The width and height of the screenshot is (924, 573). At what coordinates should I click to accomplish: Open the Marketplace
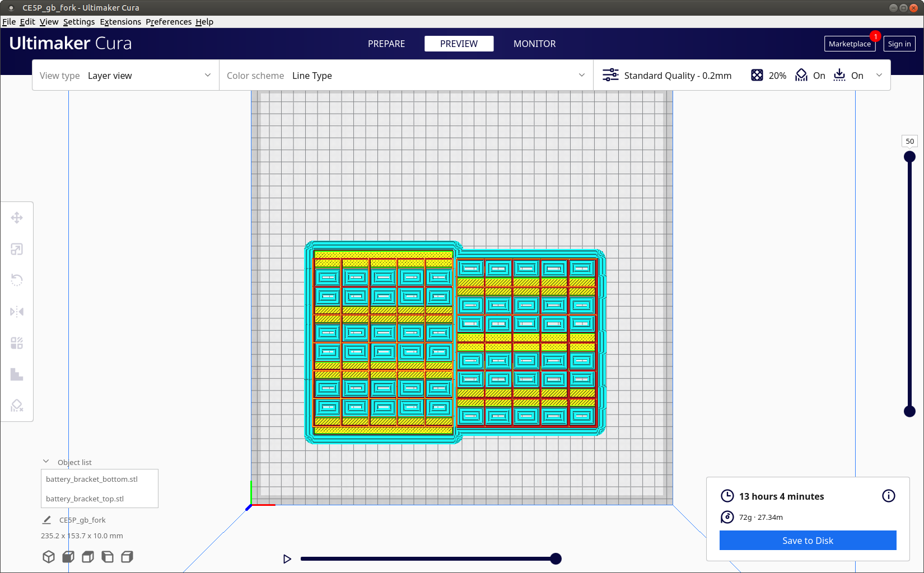pos(850,44)
